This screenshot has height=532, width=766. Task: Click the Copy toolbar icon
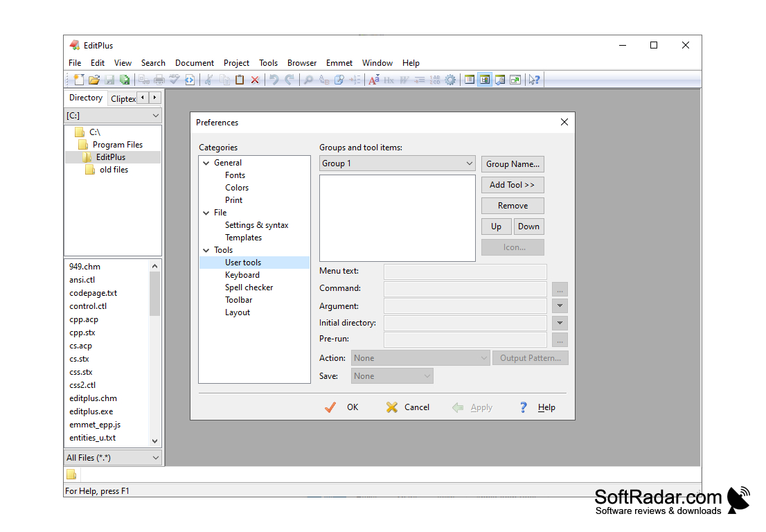(x=224, y=80)
